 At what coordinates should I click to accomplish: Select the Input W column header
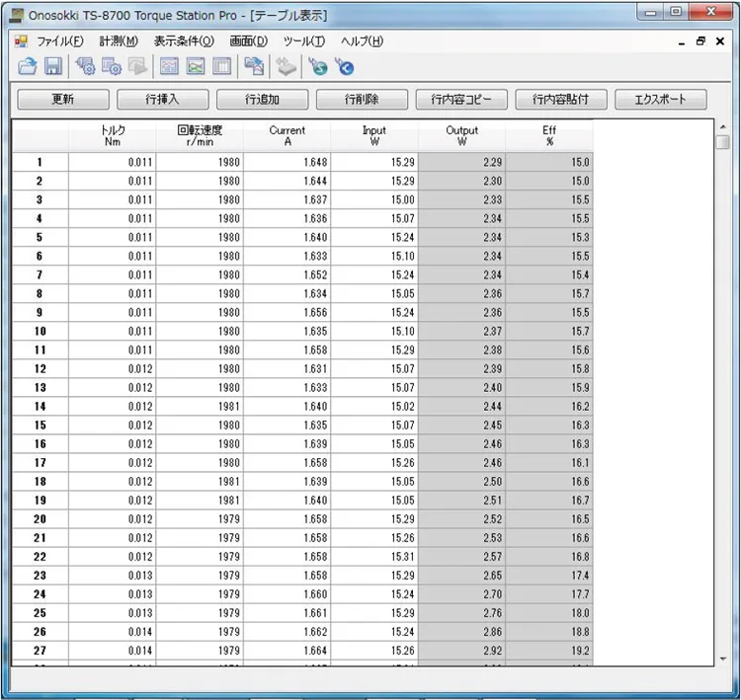[x=374, y=136]
